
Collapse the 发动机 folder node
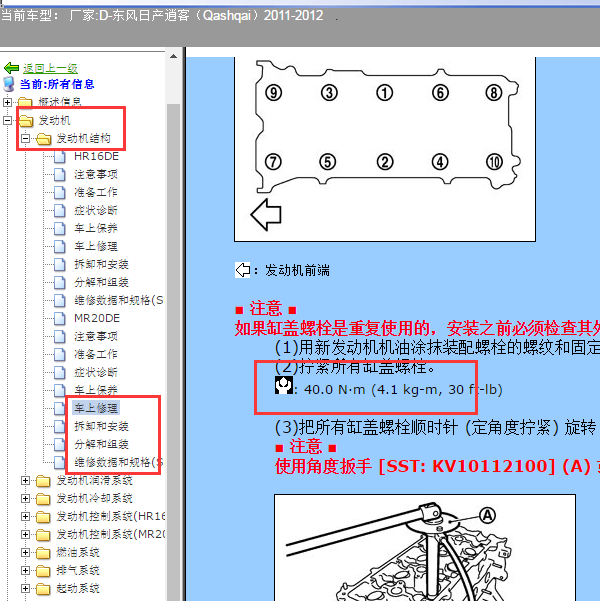tap(7, 120)
